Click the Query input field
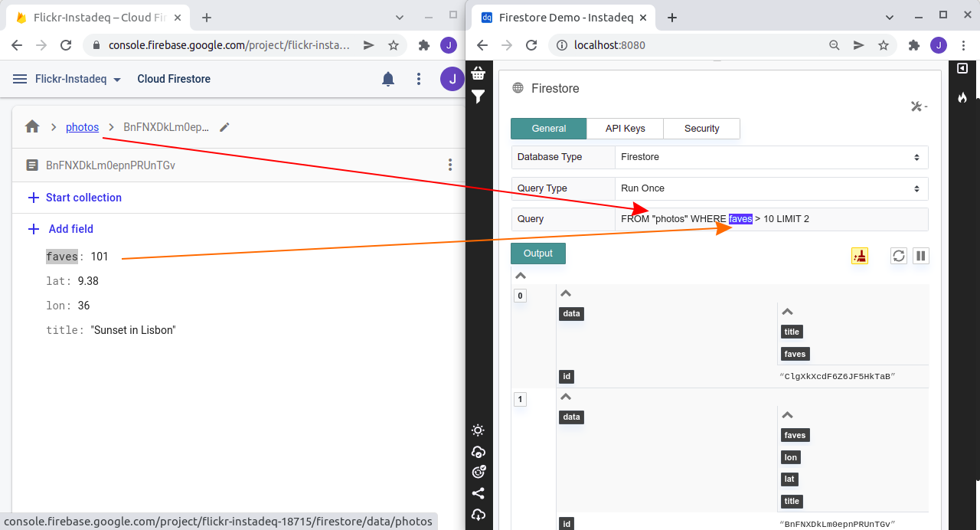This screenshot has height=530, width=980. coord(771,219)
